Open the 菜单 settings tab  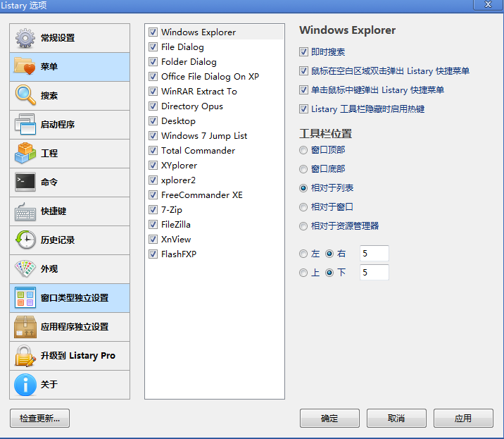(70, 67)
